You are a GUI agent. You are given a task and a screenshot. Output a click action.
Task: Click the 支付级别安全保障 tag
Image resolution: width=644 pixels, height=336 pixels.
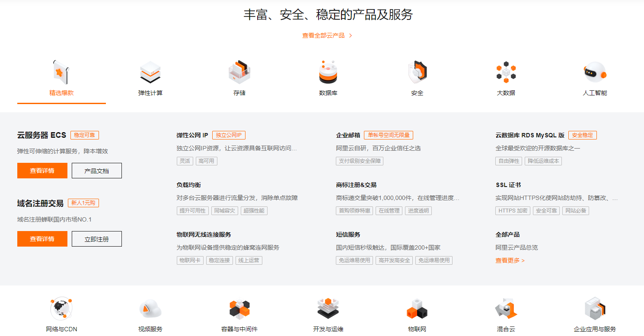360,161
